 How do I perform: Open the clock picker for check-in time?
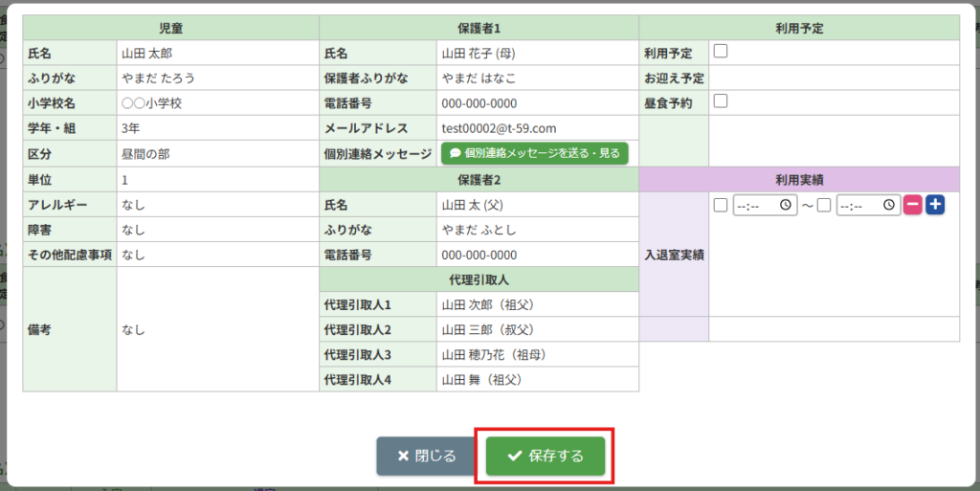click(x=786, y=205)
